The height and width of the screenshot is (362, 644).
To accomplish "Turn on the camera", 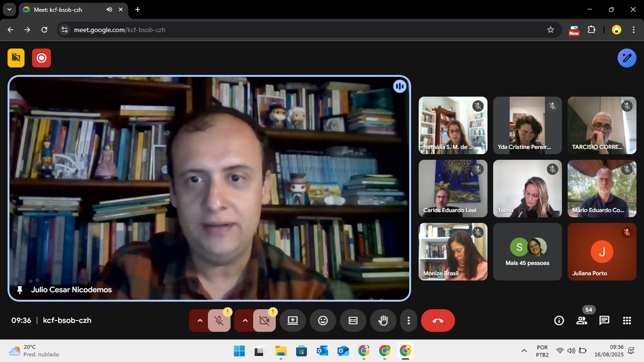I will (264, 321).
